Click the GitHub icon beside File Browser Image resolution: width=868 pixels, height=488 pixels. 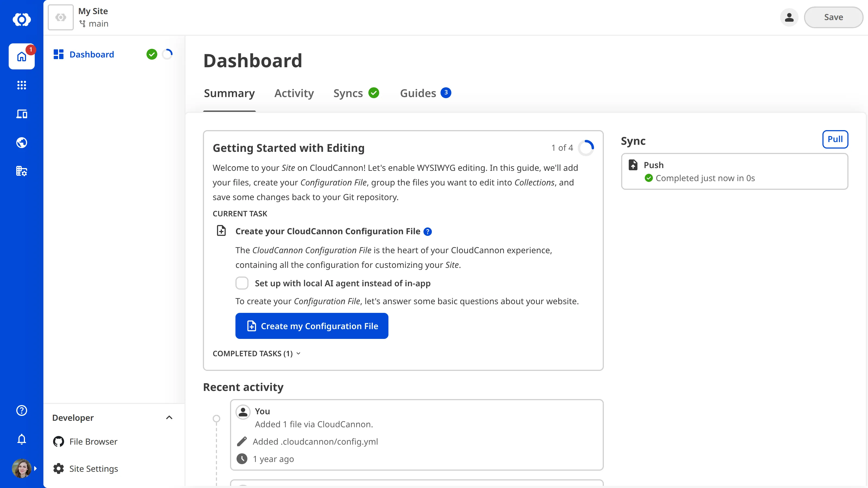[59, 442]
